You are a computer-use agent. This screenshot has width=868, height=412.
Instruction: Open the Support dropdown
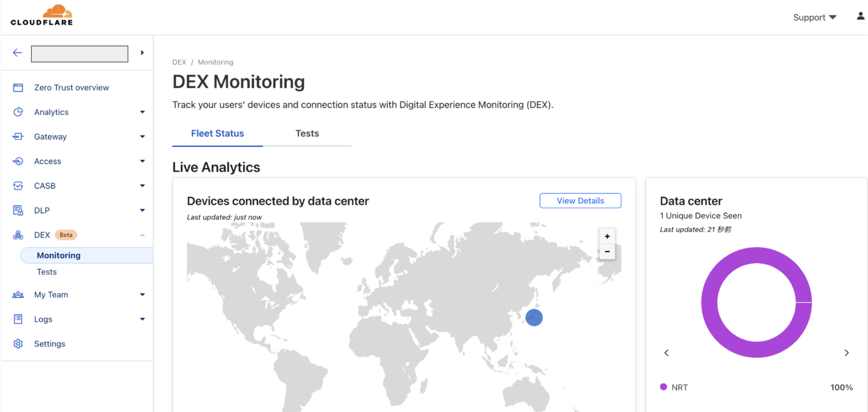pyautogui.click(x=814, y=17)
